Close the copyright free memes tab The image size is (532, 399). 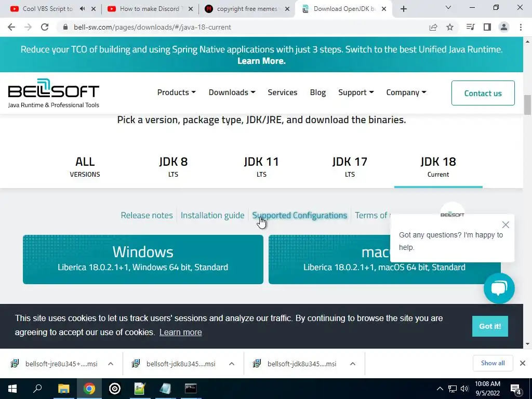coord(287,9)
